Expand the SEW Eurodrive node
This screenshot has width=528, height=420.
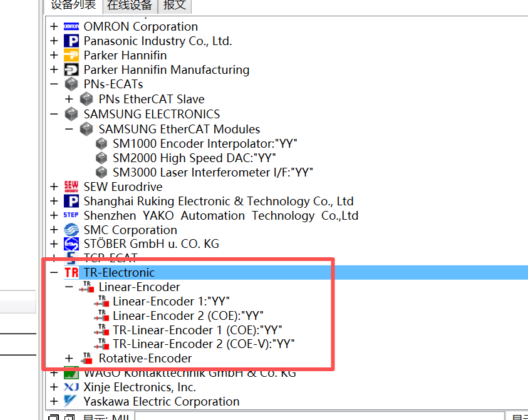coord(54,187)
